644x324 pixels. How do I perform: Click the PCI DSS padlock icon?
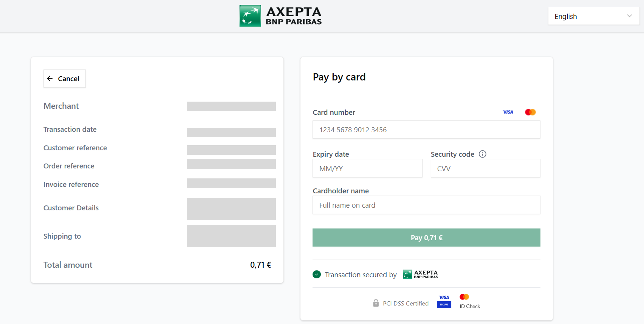pyautogui.click(x=376, y=303)
